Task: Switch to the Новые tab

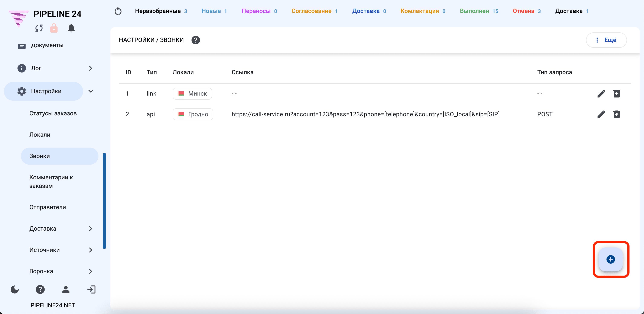Action: (214, 11)
